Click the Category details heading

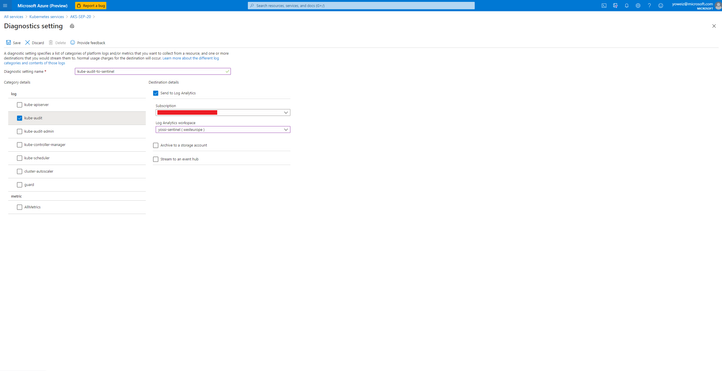(17, 82)
